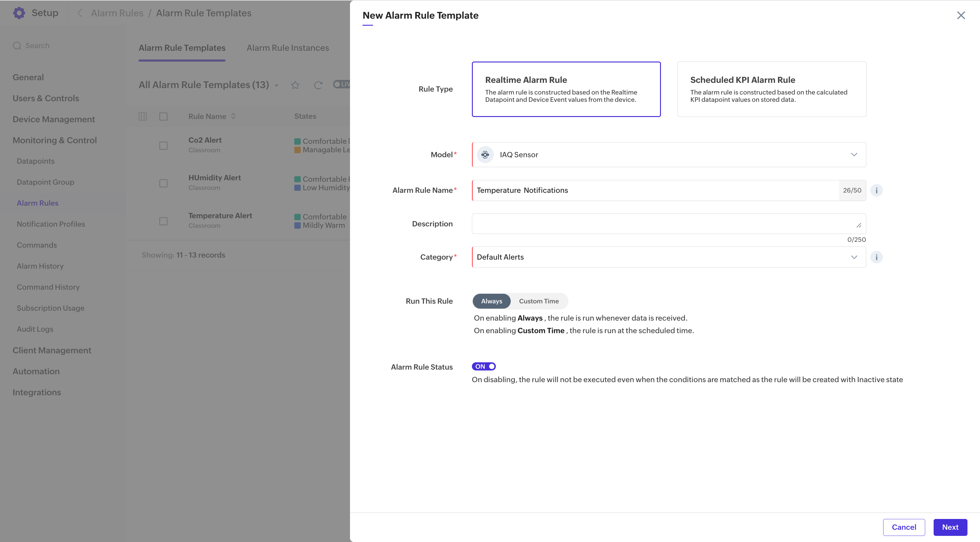The width and height of the screenshot is (980, 542).
Task: Open the Model IAQ Sensor dropdown
Action: click(x=669, y=155)
